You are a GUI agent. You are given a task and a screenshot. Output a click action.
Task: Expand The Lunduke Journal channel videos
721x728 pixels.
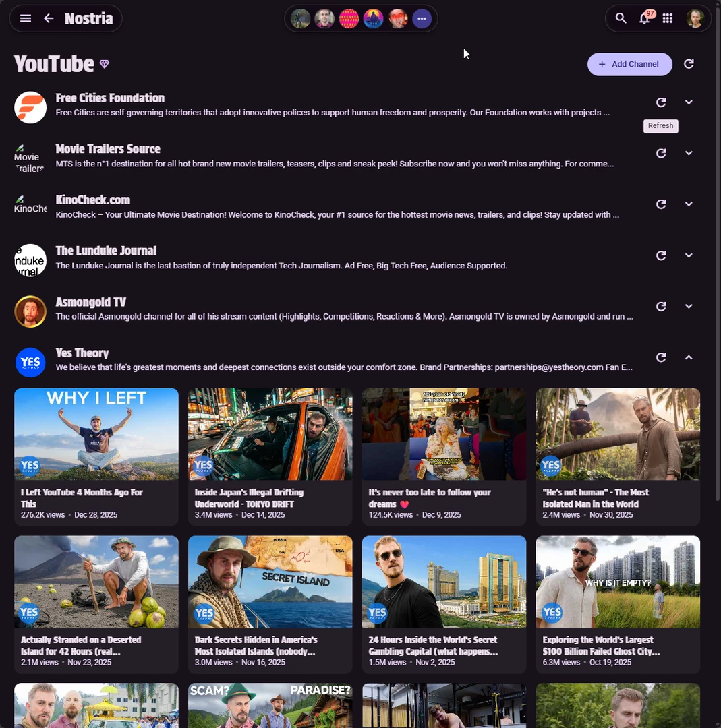(x=689, y=255)
